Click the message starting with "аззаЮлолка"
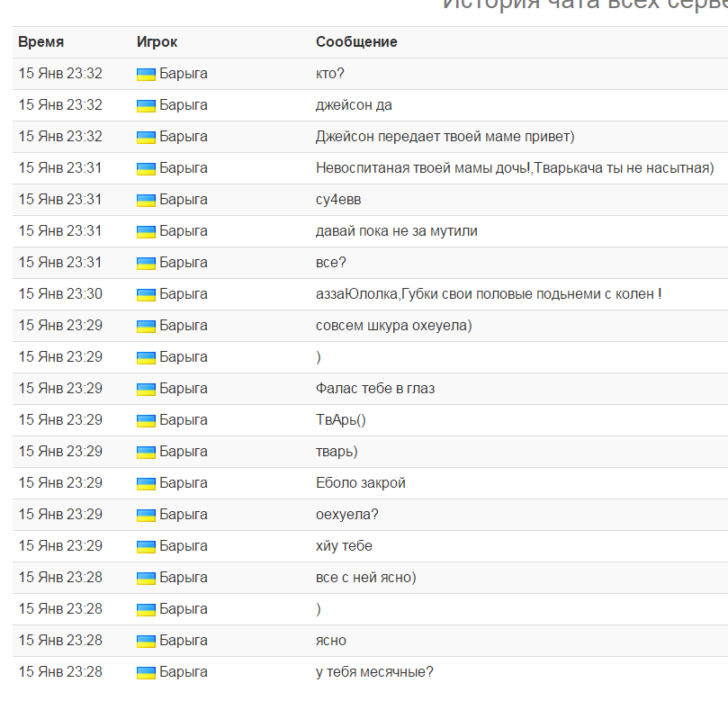 [489, 294]
